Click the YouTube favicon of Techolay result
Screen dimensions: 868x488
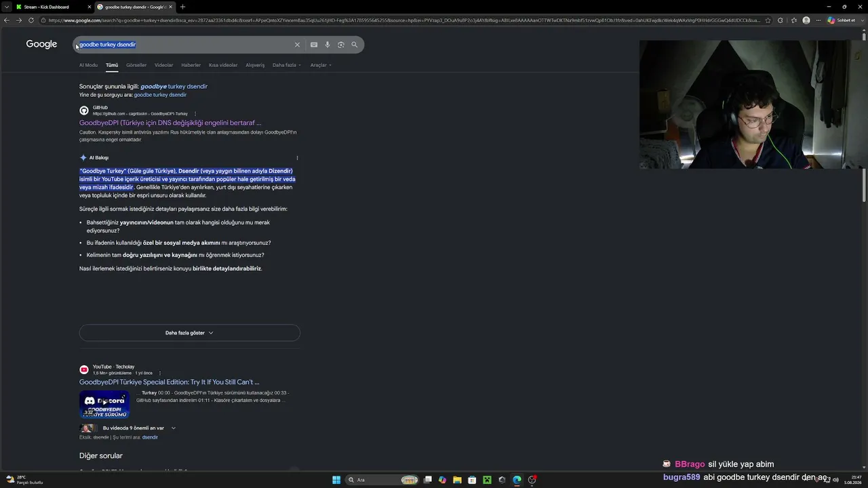point(84,369)
